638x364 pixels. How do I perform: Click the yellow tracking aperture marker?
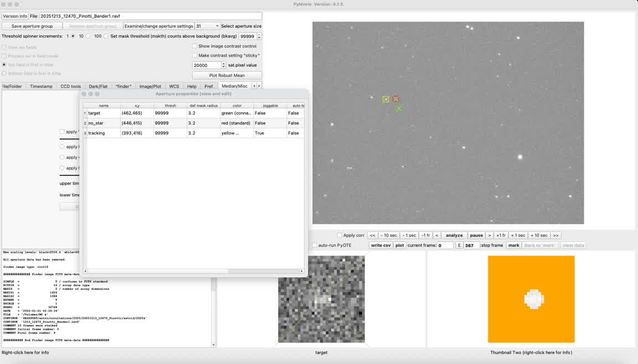click(386, 100)
